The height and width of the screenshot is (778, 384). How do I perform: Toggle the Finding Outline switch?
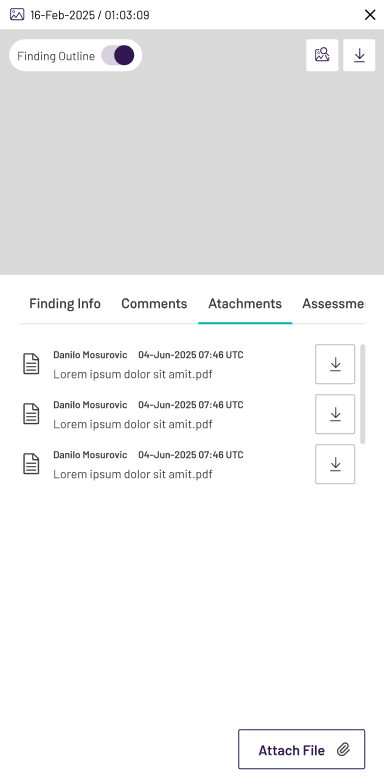pos(118,56)
